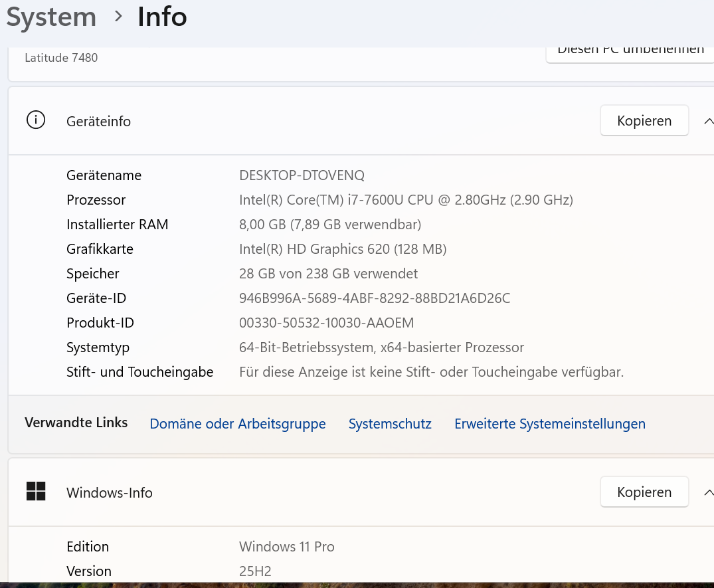Select graphics value Intel(R) HD Graphics 620
The image size is (714, 588).
pyautogui.click(x=343, y=249)
